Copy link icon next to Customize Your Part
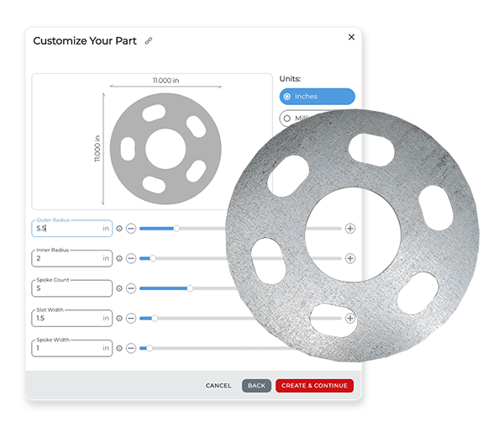This screenshot has width=504, height=433. click(148, 41)
